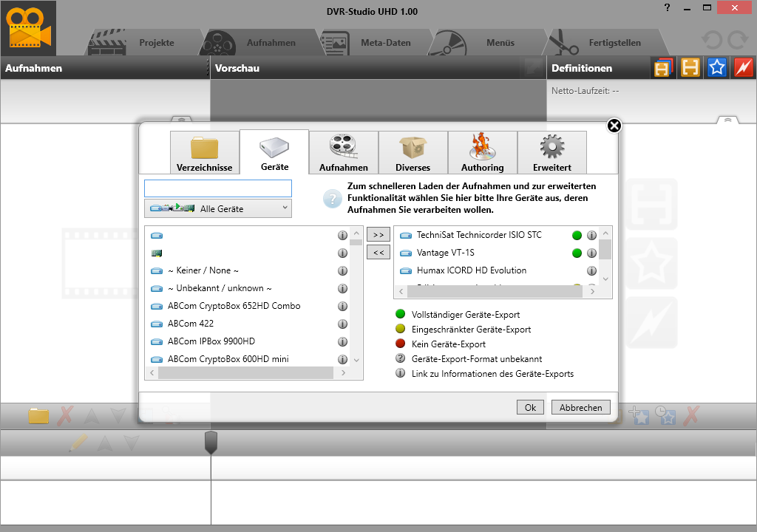Open info link for TechniSat Technicorder ISIO STC
Viewport: 757px width, 532px height.
[591, 235]
